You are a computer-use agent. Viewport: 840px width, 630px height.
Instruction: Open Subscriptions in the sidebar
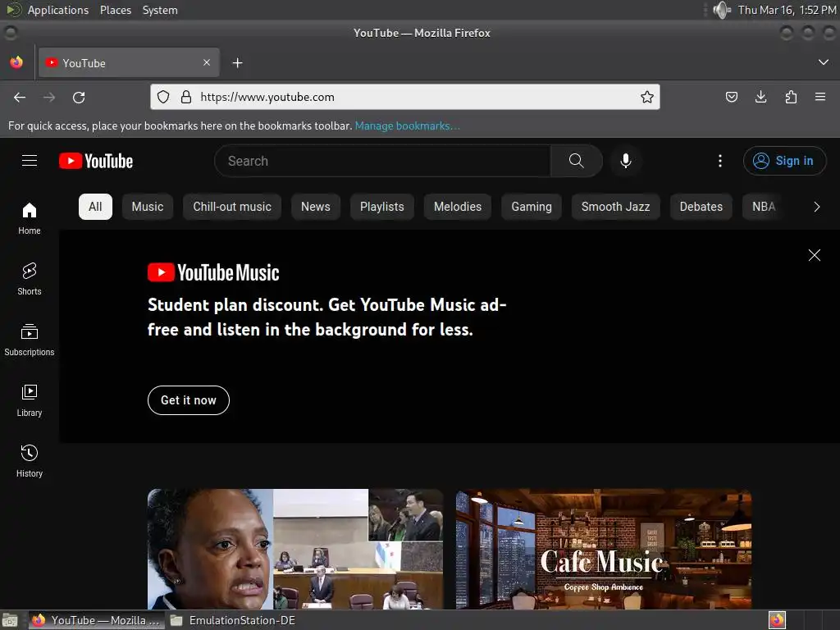click(30, 340)
